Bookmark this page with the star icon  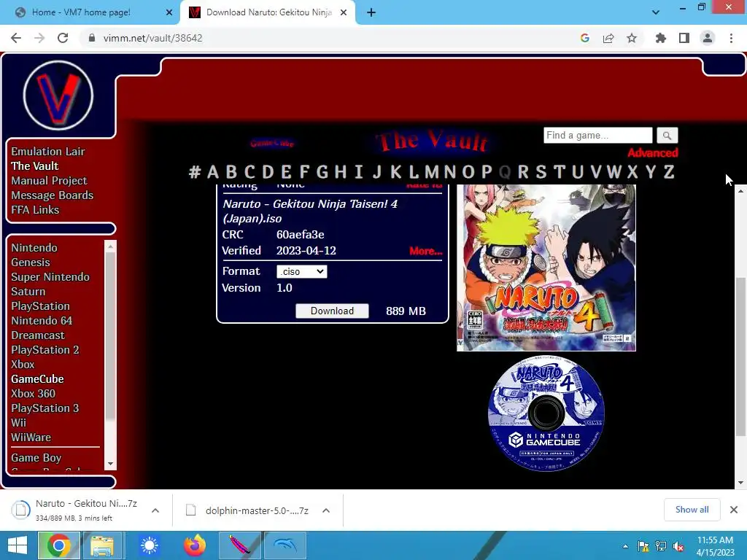632,38
